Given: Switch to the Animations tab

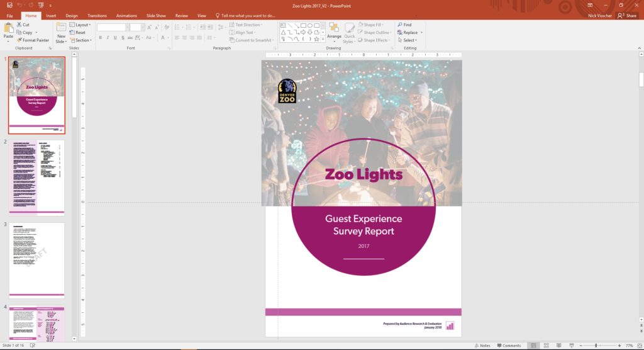Looking at the screenshot, I should (x=126, y=16).
